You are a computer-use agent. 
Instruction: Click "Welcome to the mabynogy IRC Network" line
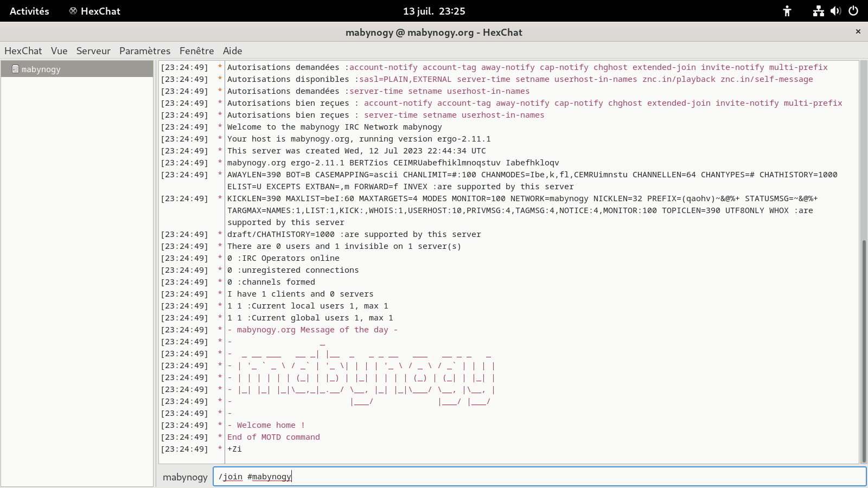pyautogui.click(x=335, y=127)
